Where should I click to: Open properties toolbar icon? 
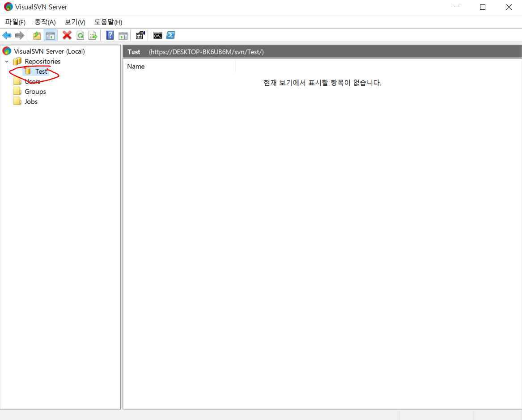(x=140, y=35)
